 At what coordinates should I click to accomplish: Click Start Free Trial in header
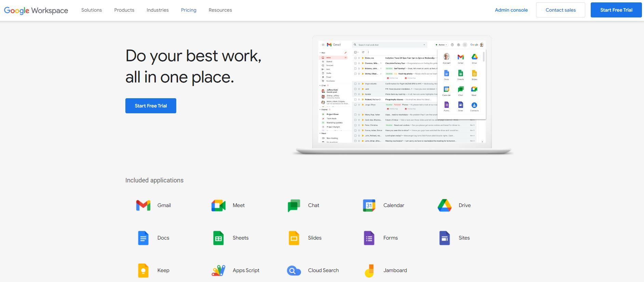click(616, 10)
